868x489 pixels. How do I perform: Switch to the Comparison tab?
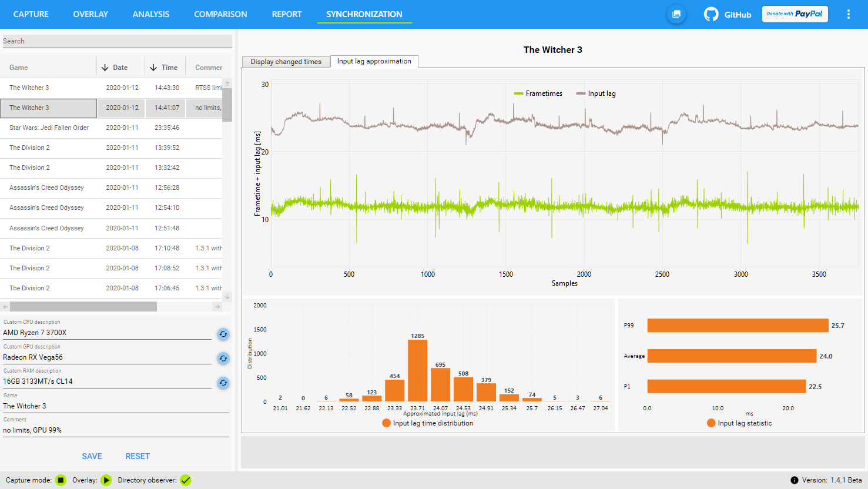coord(220,14)
